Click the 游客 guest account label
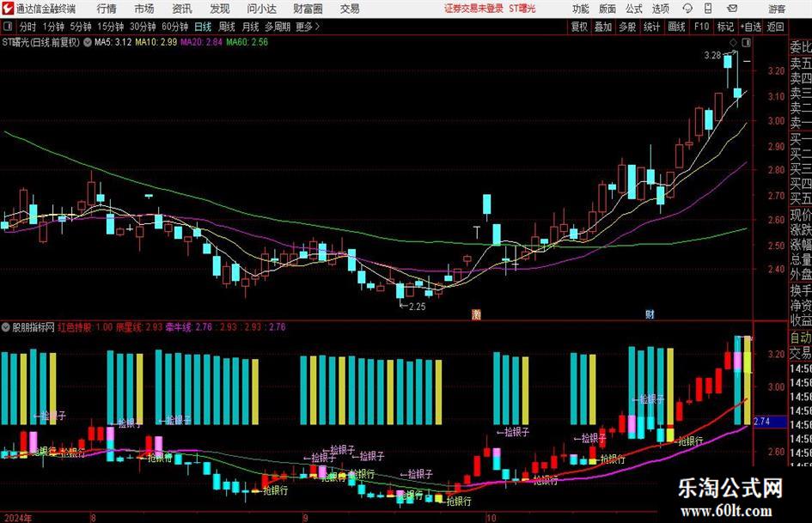812x523 pixels. pos(776,9)
